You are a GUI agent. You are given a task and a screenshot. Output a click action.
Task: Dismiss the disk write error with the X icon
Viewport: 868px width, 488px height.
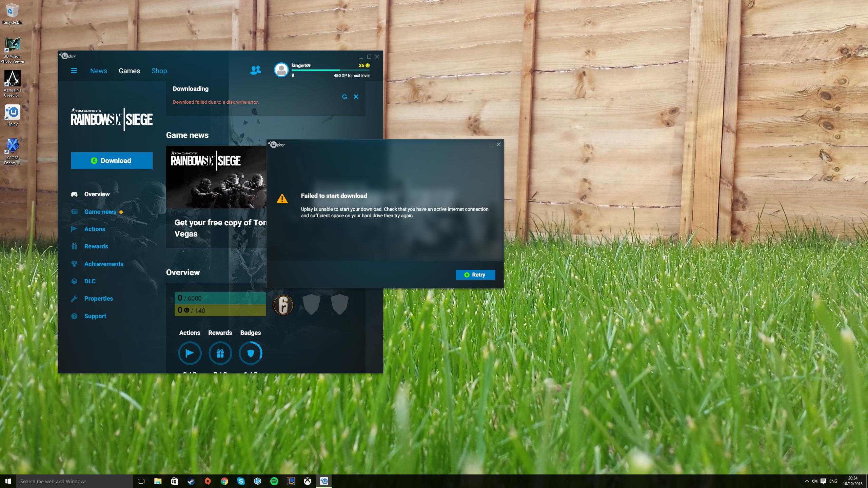pyautogui.click(x=356, y=97)
